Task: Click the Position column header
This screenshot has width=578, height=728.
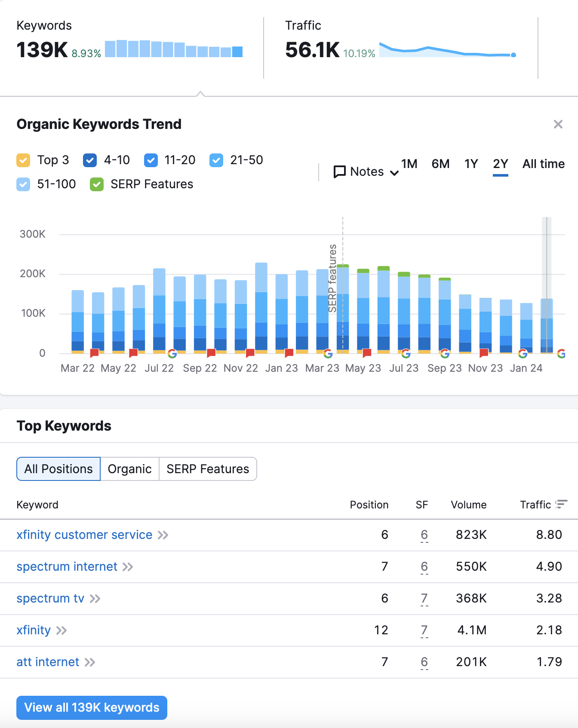Action: pos(369,505)
